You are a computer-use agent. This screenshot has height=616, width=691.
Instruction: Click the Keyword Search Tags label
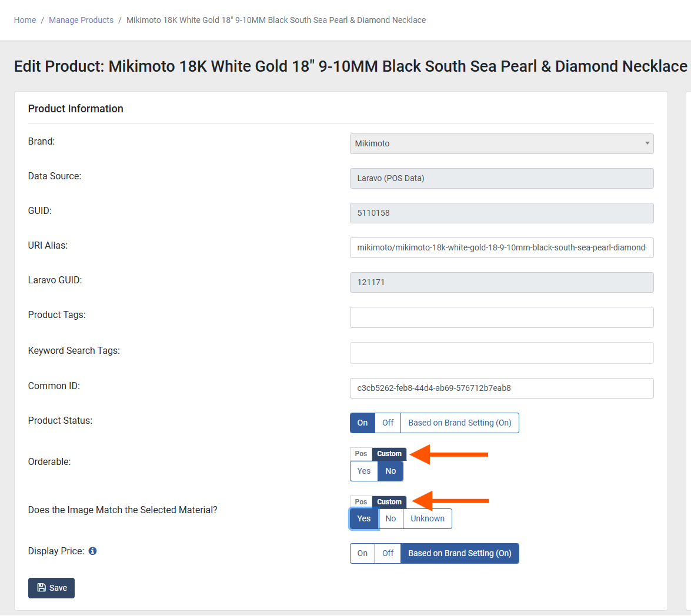pyautogui.click(x=74, y=350)
